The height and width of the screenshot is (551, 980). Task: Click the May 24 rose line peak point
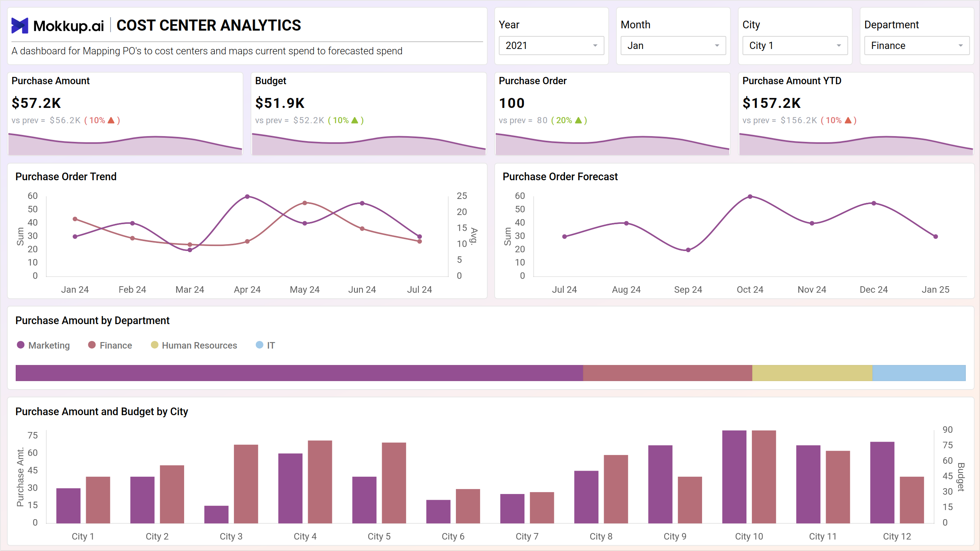(305, 203)
